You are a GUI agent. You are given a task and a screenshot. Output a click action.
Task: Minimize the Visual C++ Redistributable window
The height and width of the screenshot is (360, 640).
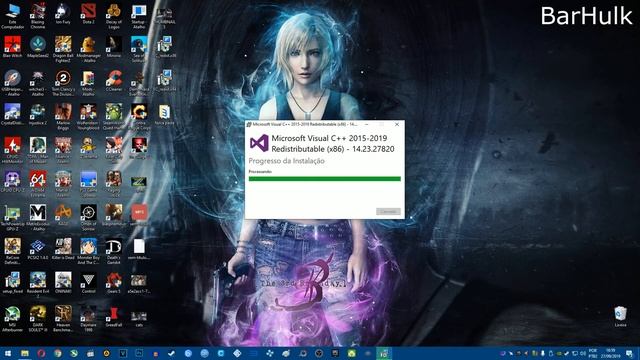point(367,124)
